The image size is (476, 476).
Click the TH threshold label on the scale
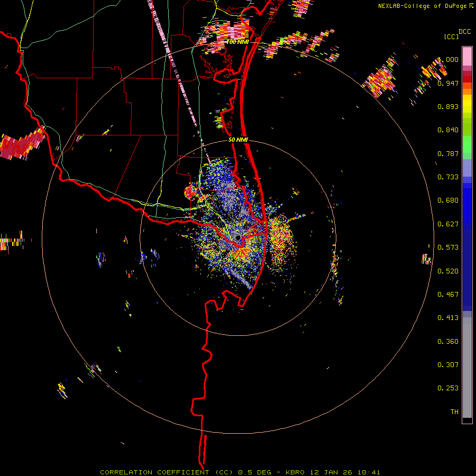454,412
